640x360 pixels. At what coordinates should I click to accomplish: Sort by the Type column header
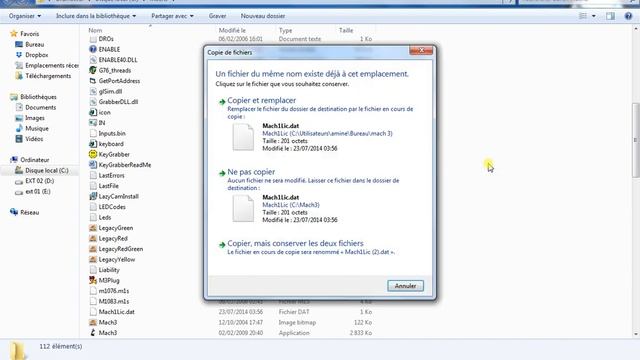coord(285,30)
